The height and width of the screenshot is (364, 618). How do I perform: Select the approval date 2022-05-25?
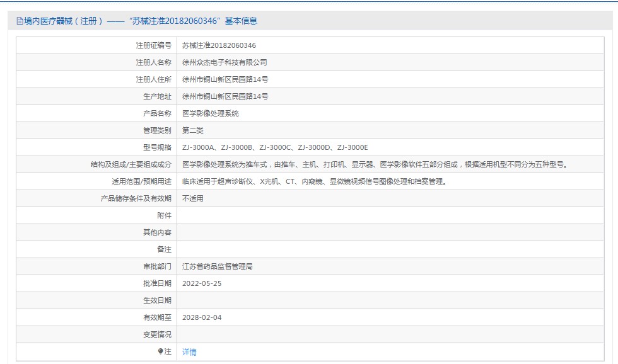(202, 283)
